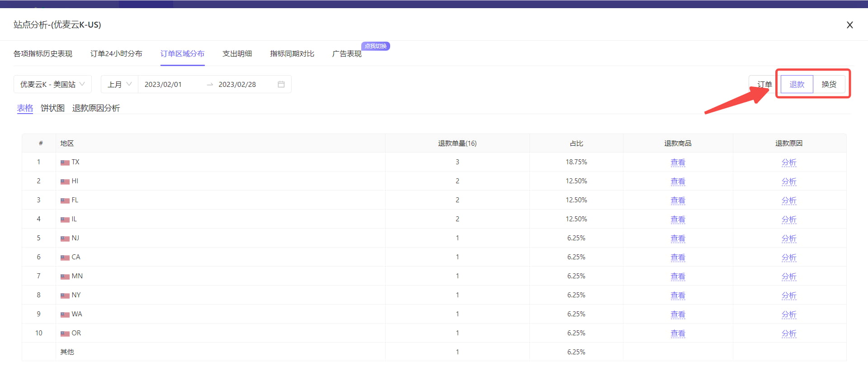Switch to the 支出明细 tab

pyautogui.click(x=237, y=53)
